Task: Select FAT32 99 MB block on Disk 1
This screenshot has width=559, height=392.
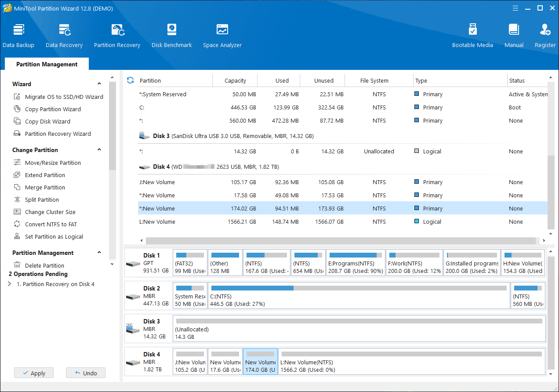Action: pyautogui.click(x=190, y=263)
